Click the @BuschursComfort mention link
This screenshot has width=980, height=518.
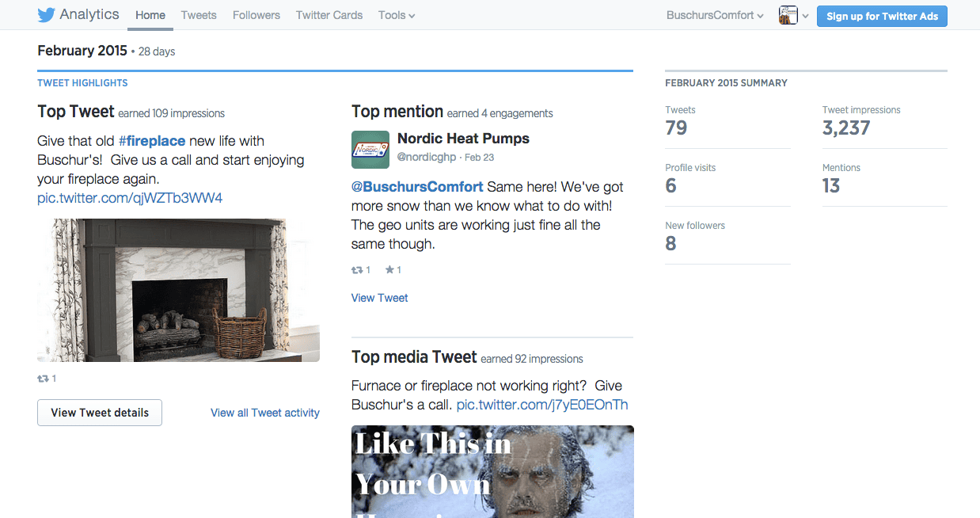417,187
